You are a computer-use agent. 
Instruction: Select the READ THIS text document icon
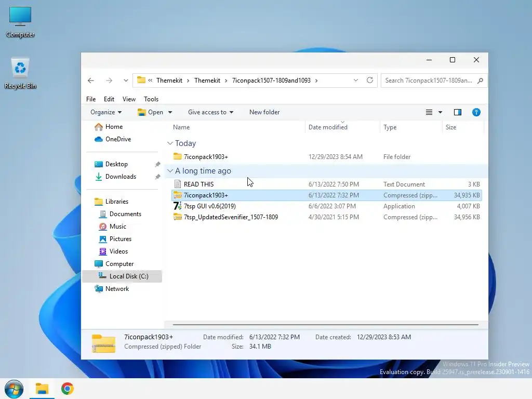[x=178, y=184]
